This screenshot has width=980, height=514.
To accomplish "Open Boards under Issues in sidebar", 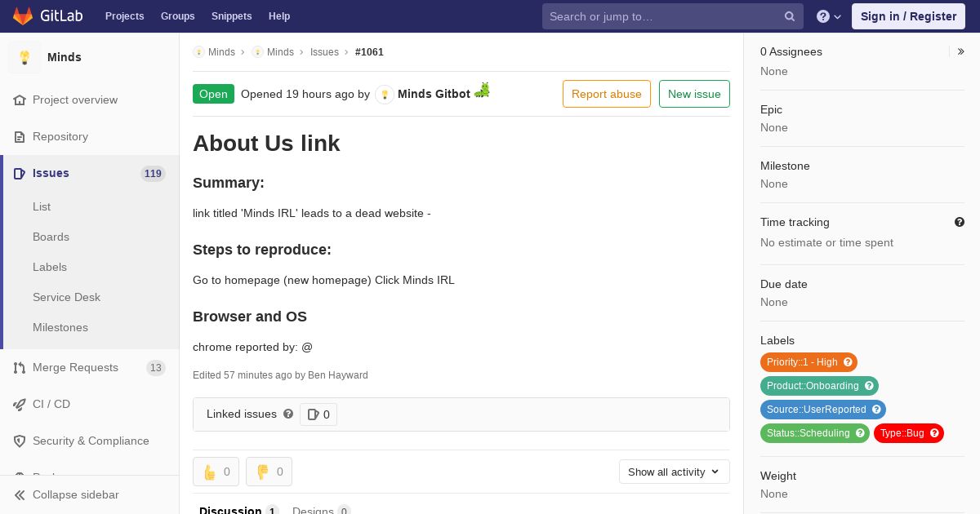I will tap(51, 237).
